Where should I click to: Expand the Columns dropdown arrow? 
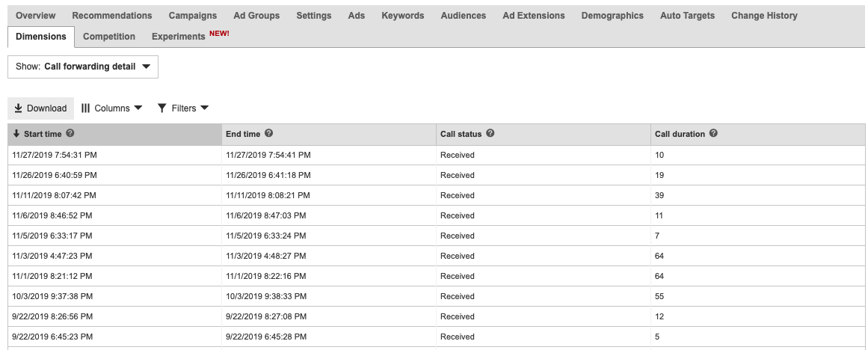(138, 108)
